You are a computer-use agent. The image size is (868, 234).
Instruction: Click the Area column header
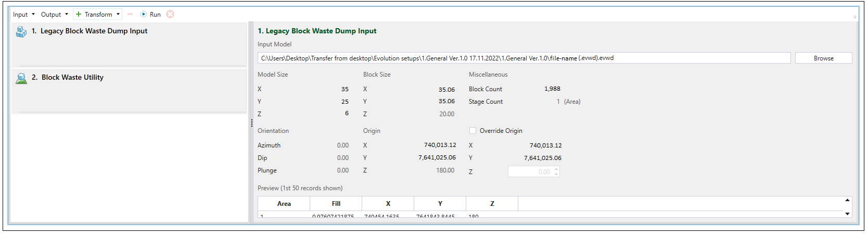[284, 204]
